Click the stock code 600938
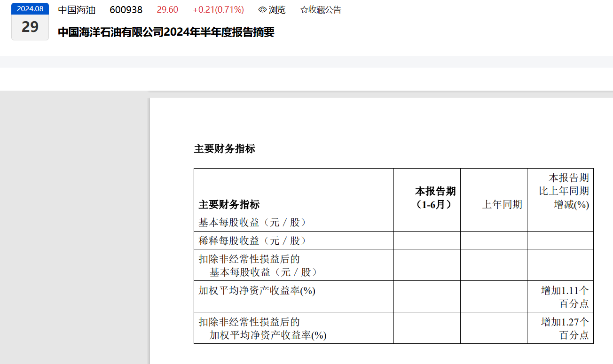 click(126, 10)
